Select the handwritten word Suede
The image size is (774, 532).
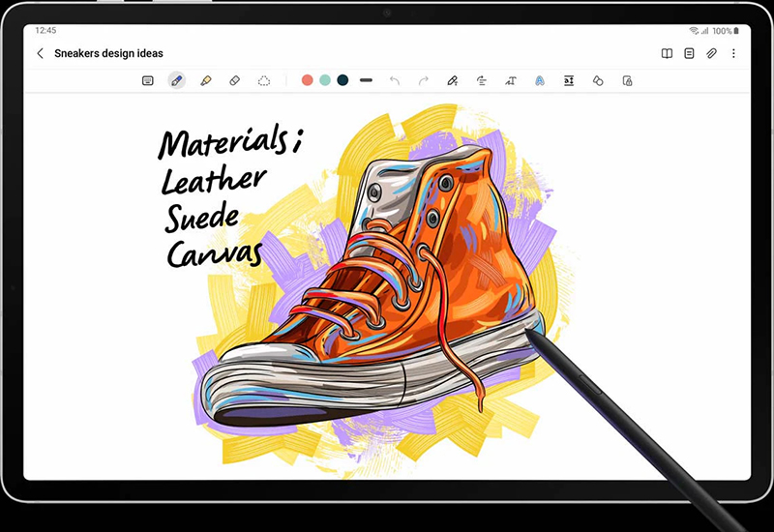[x=202, y=217]
